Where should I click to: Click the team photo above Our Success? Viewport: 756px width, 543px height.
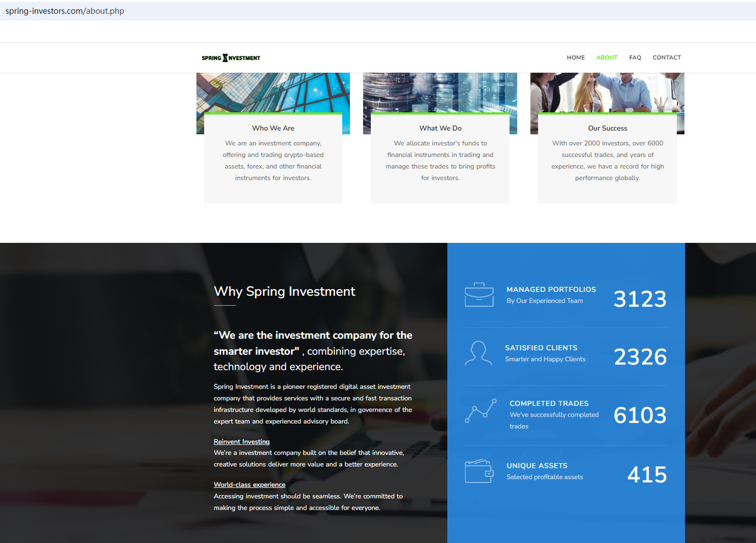(607, 92)
